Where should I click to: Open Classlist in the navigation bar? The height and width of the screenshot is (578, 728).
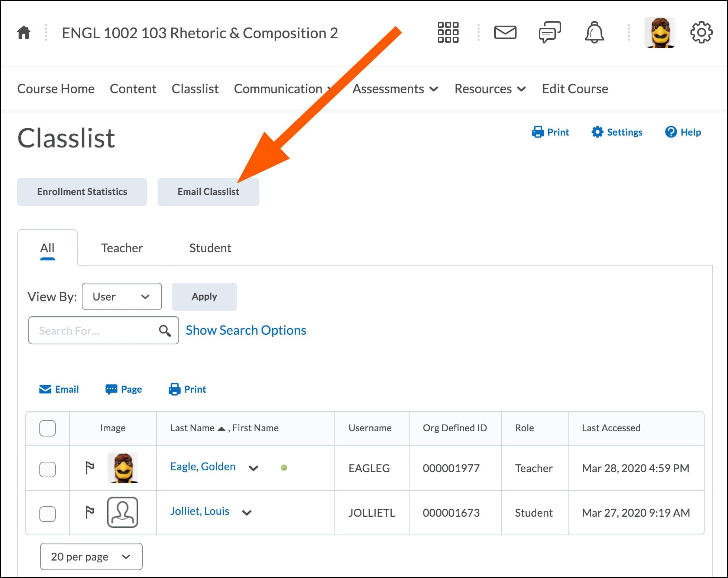tap(195, 89)
